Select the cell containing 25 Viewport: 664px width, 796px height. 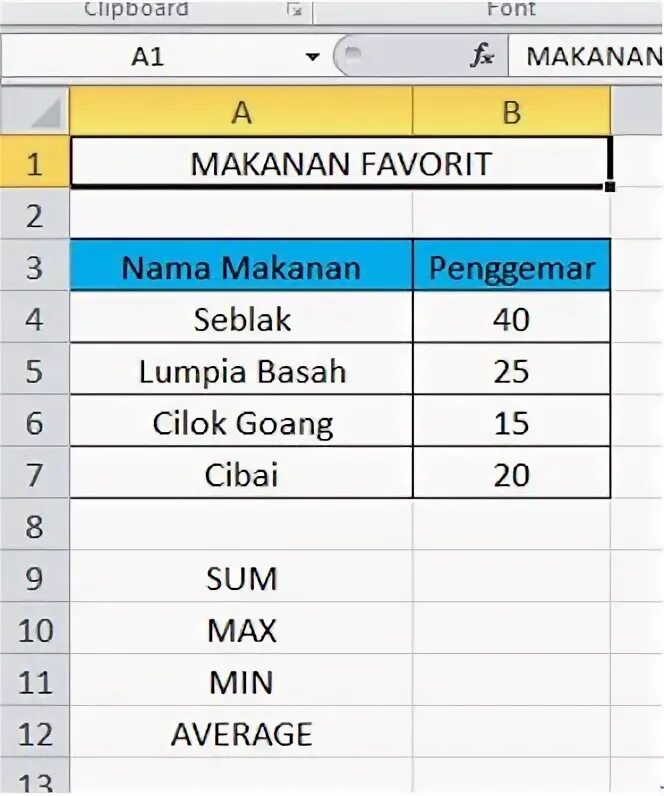point(512,370)
